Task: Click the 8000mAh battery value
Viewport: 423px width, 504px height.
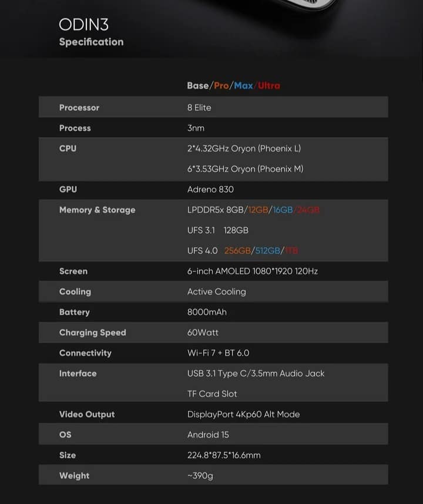Action: tap(207, 312)
